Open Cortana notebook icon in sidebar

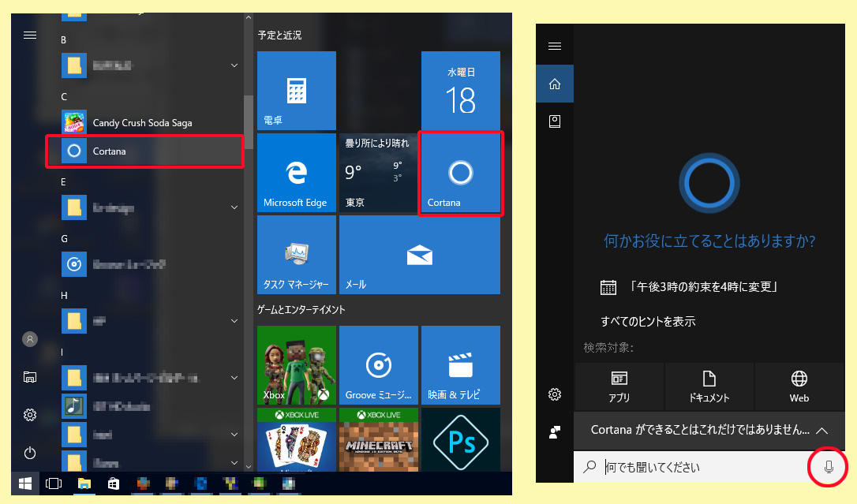(555, 121)
